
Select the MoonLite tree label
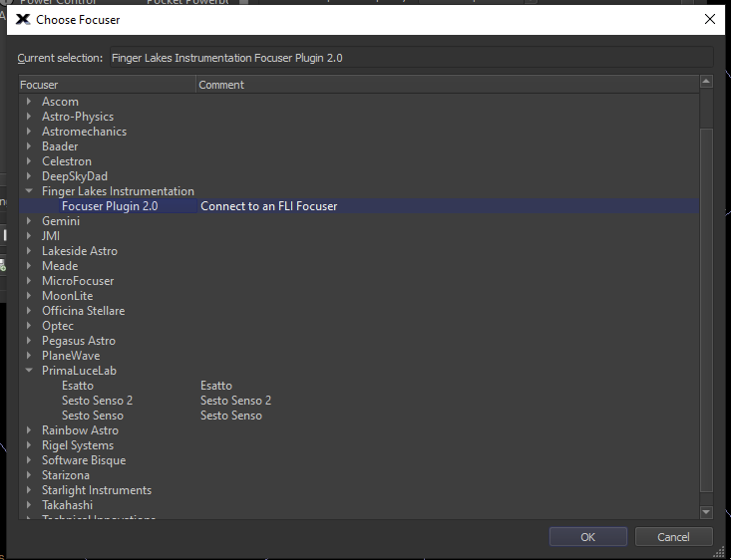(x=67, y=296)
